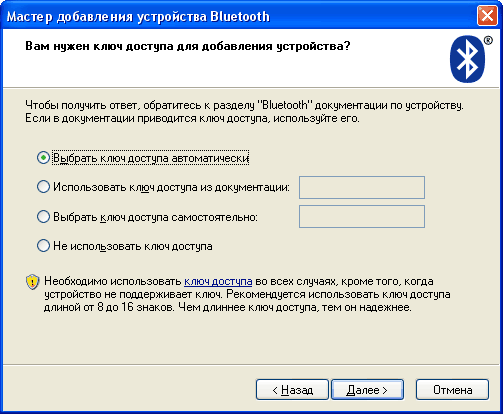Click the Bluetooth logo icon
Screen dimensions: 503x414
[x=467, y=59]
